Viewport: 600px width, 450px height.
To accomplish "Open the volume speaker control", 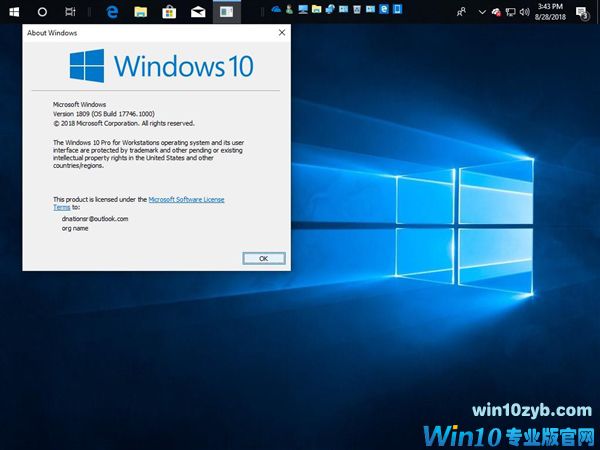I will 524,12.
